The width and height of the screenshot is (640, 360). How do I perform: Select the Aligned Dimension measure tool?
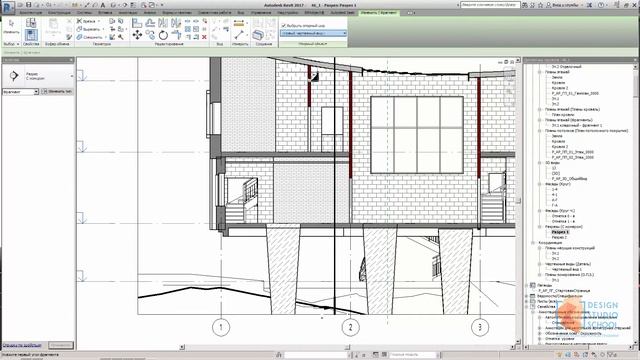pos(239,23)
